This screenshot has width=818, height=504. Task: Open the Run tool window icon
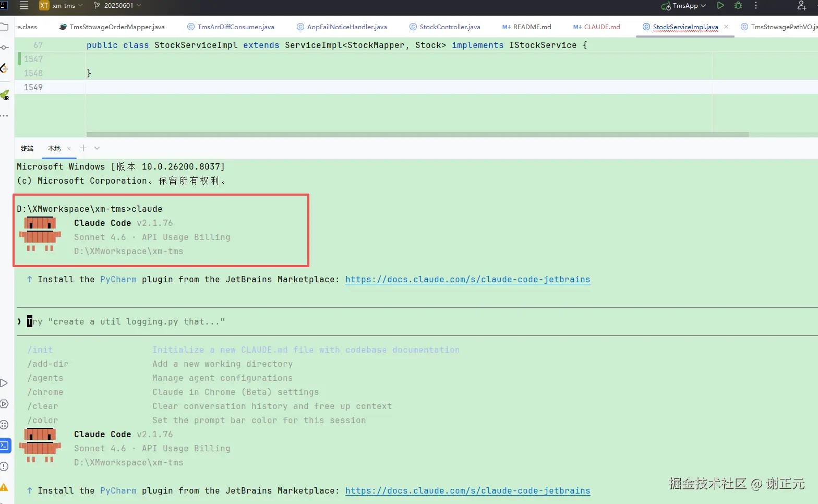pyautogui.click(x=4, y=383)
